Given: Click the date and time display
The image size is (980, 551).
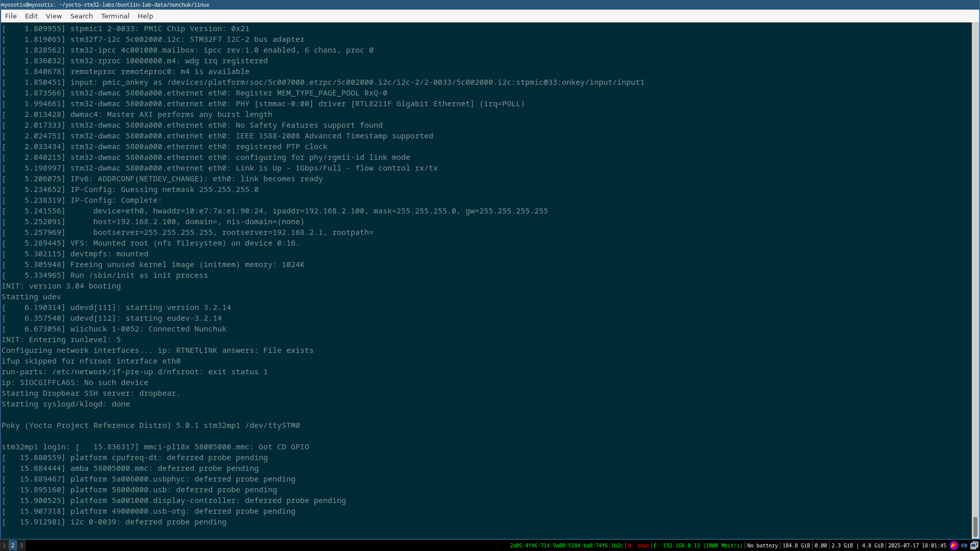Looking at the screenshot, I should coord(917,545).
